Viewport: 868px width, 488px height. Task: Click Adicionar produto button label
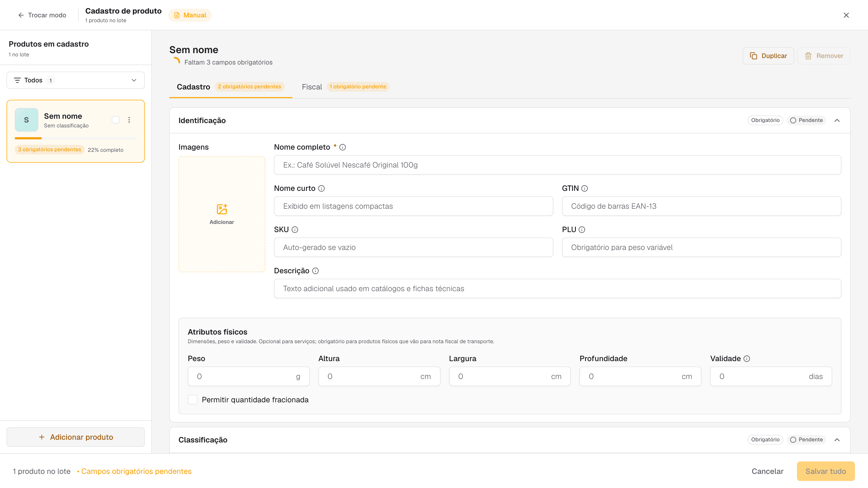pyautogui.click(x=82, y=437)
